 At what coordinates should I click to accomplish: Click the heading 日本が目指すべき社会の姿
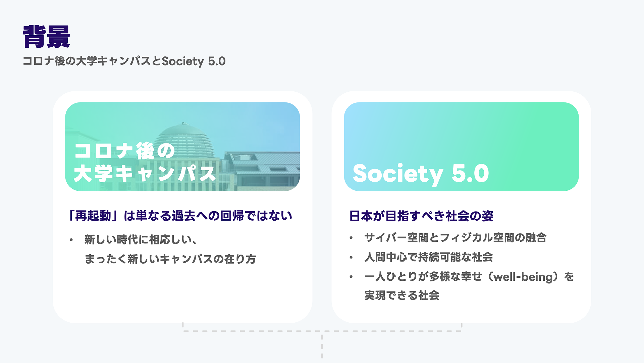pos(421,216)
